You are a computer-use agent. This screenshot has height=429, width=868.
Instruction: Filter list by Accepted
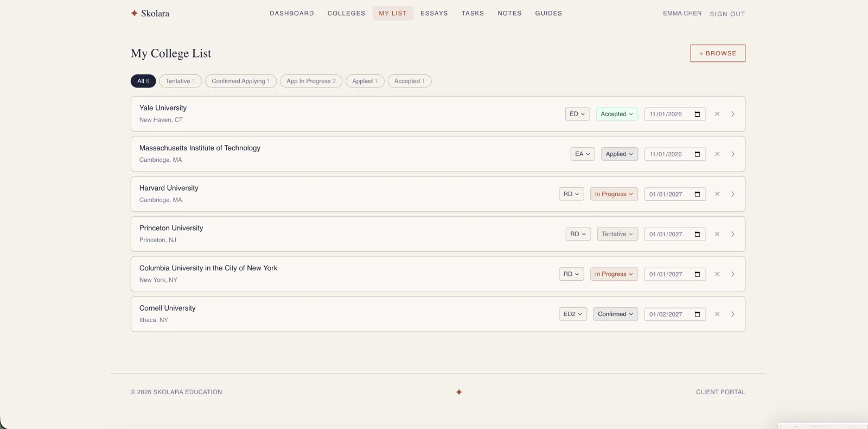(410, 81)
